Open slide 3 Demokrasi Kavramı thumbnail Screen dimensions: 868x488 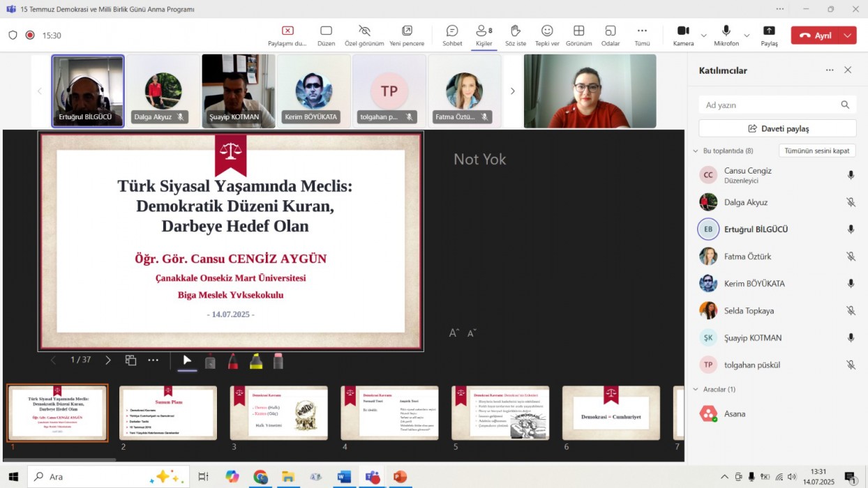[279, 412]
